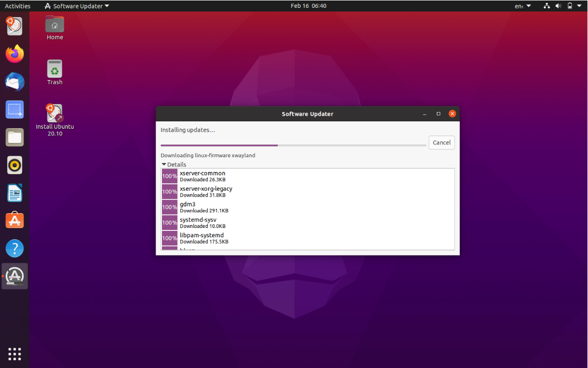Show Applications grid at dock bottom

(15, 354)
